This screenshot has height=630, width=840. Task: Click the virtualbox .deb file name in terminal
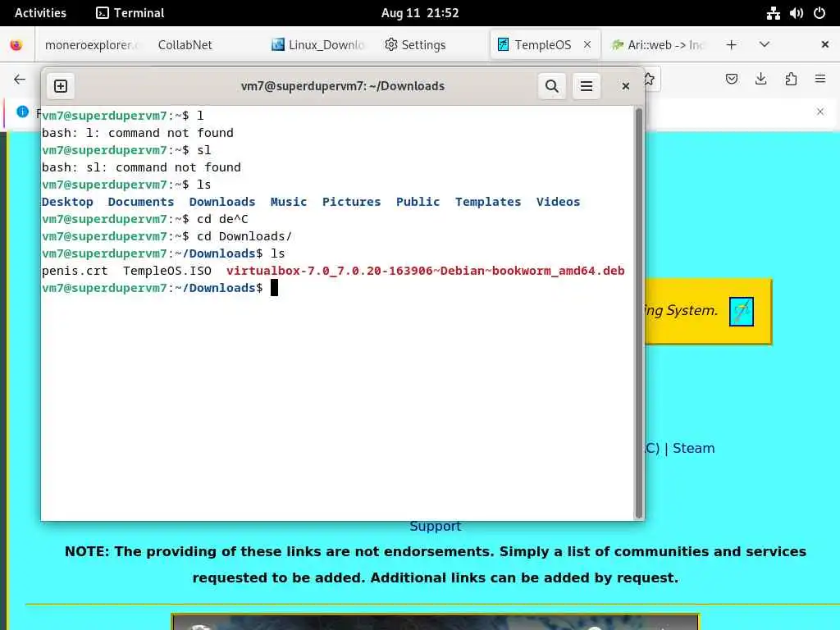click(x=426, y=271)
